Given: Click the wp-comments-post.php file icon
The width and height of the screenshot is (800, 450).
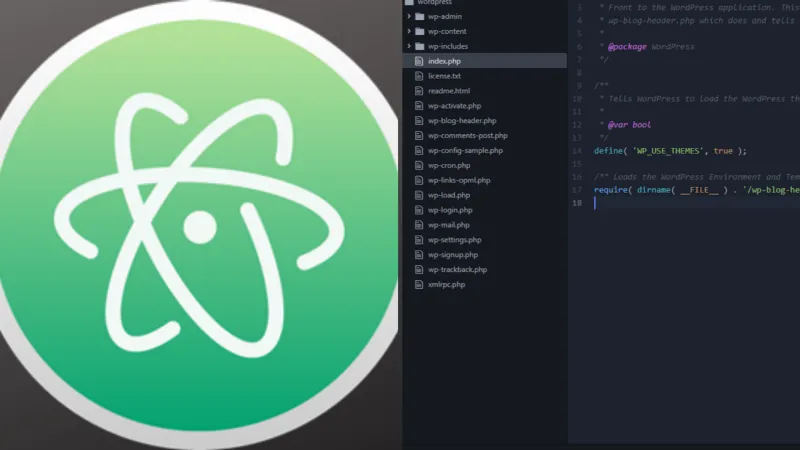Looking at the screenshot, I should (x=419, y=135).
